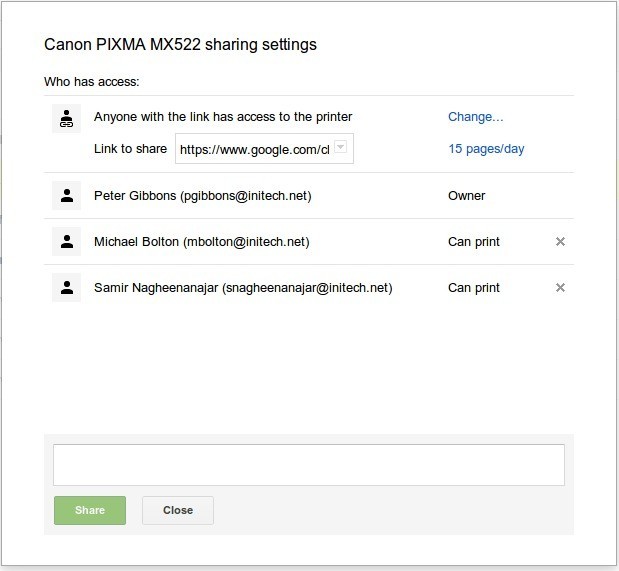This screenshot has width=619, height=571.
Task: Focus the invite people text box
Action: 308,465
